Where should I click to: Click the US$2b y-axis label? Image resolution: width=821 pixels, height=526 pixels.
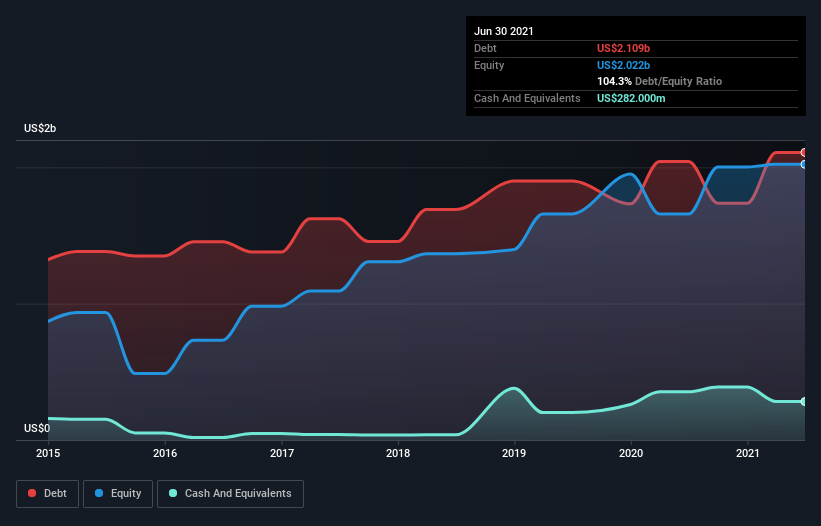coord(40,128)
